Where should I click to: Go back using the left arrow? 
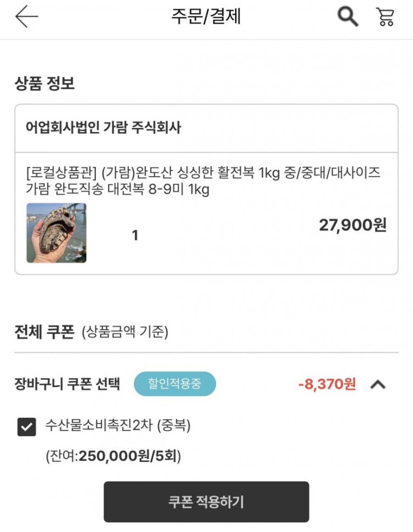coord(26,17)
